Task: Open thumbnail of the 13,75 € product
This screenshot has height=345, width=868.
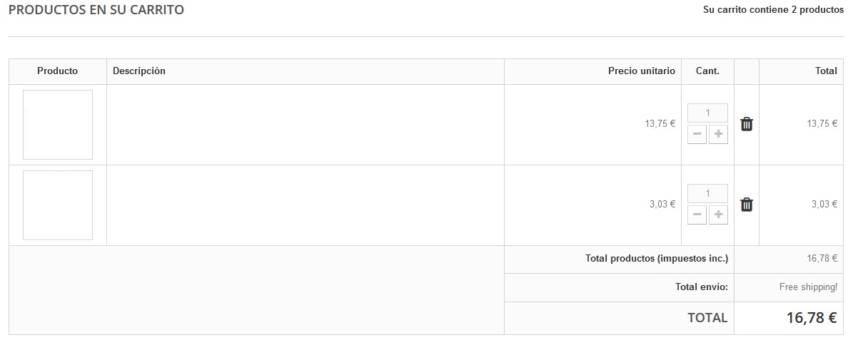Action: click(x=58, y=125)
